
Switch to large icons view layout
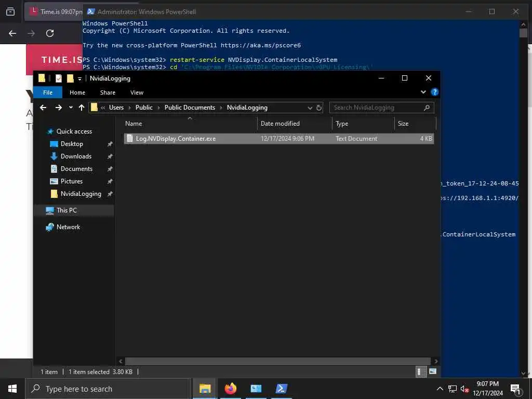[433, 371]
